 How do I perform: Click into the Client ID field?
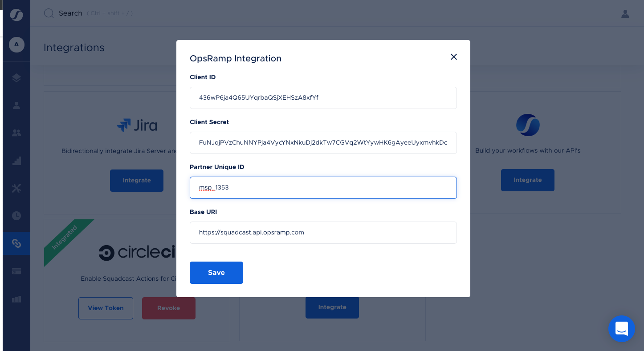click(x=323, y=98)
